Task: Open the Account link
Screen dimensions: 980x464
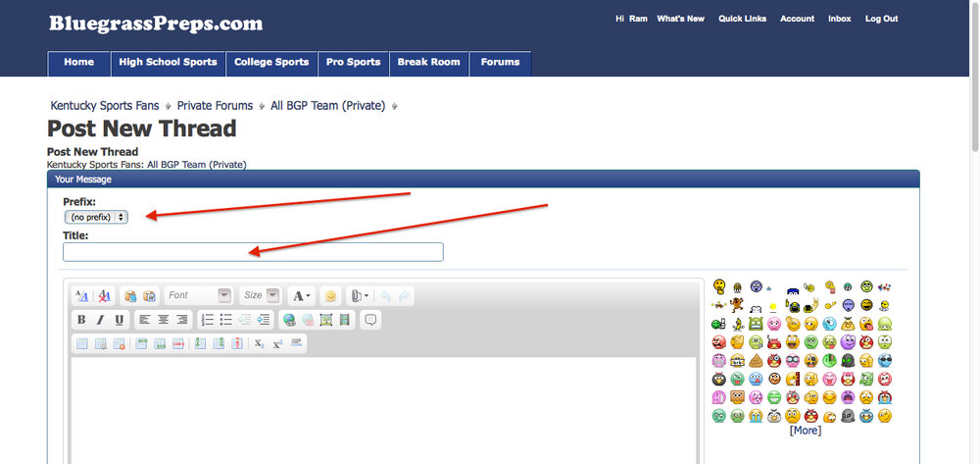Action: tap(797, 19)
